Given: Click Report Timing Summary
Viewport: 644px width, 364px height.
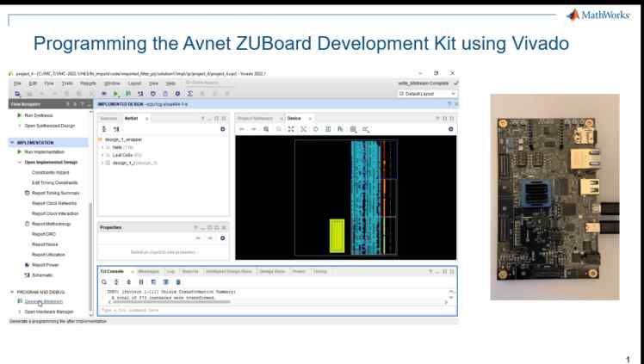Looking at the screenshot, I should (x=53, y=193).
